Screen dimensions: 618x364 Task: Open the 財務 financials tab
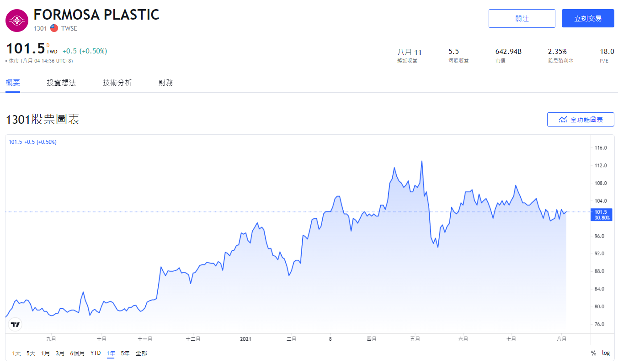click(166, 83)
